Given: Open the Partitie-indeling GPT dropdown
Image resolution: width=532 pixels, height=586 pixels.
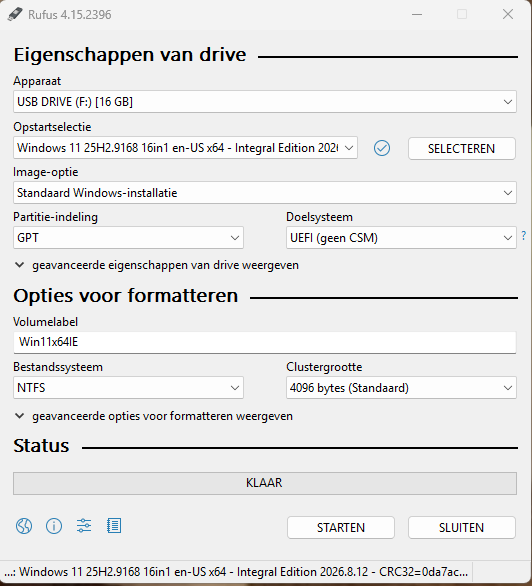Looking at the screenshot, I should point(128,238).
